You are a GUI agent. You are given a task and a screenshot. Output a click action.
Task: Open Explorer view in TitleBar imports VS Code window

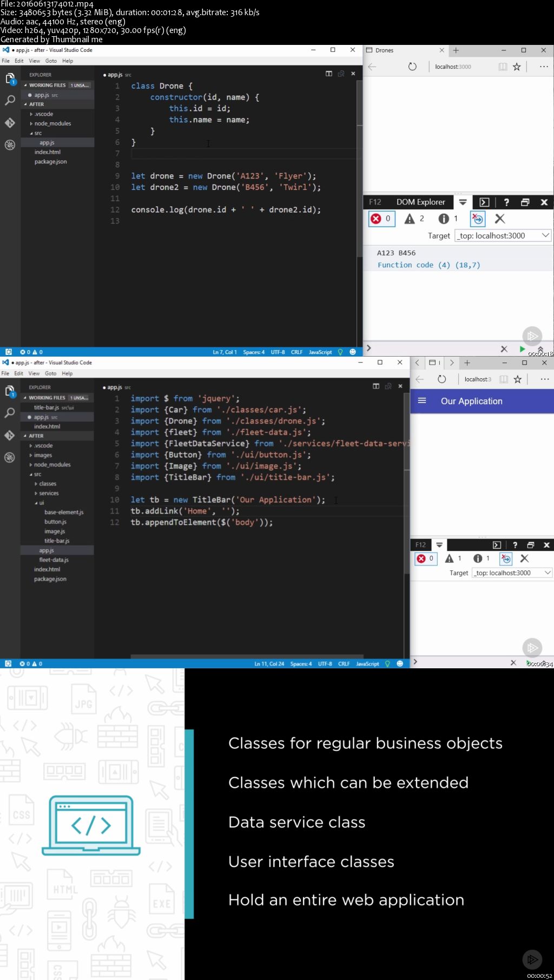click(x=10, y=391)
